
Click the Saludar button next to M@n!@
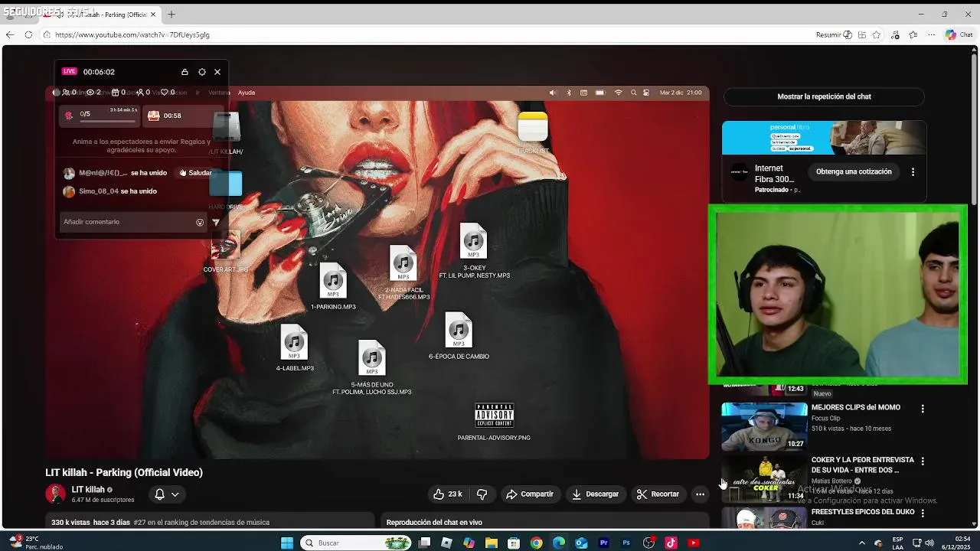point(194,173)
